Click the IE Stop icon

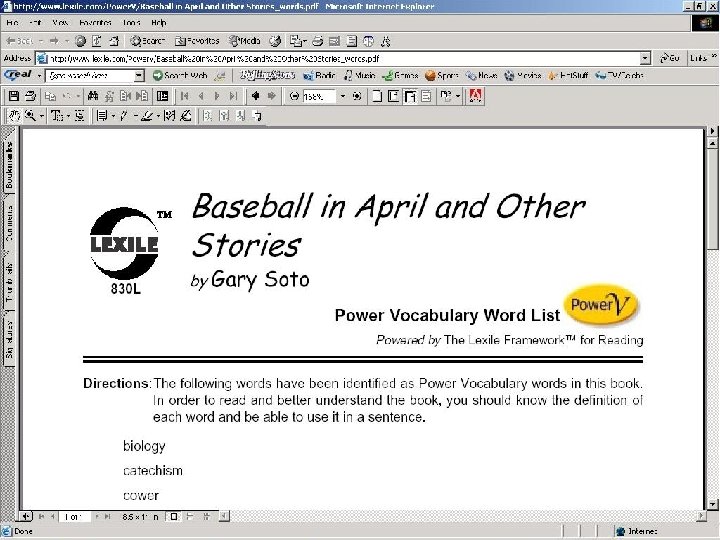point(80,41)
